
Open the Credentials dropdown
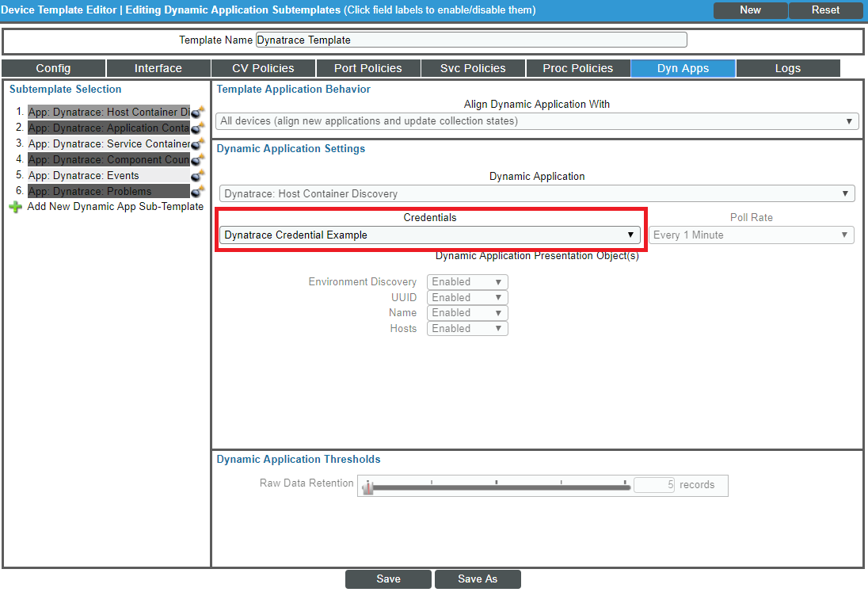[429, 235]
